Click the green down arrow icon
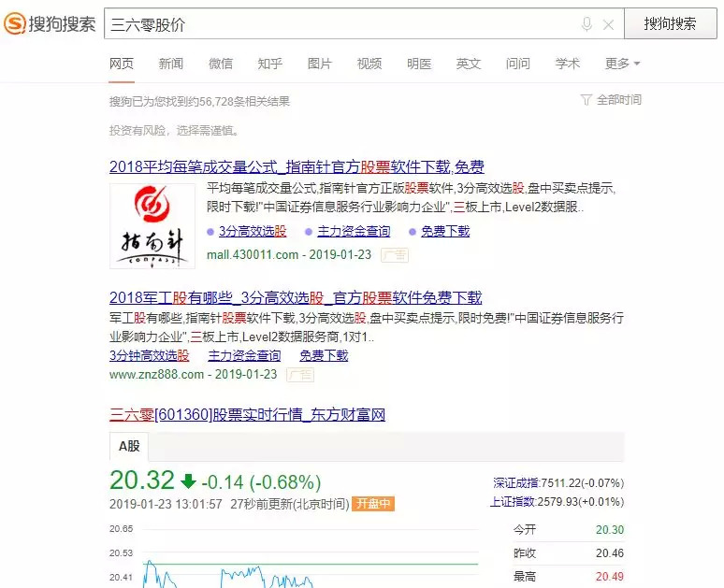The image size is (724, 588). point(188,481)
